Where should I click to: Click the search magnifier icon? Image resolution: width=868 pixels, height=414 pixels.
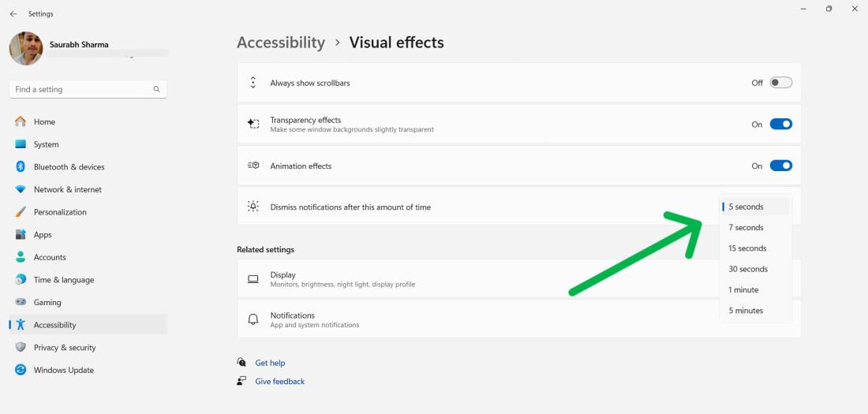tap(156, 89)
